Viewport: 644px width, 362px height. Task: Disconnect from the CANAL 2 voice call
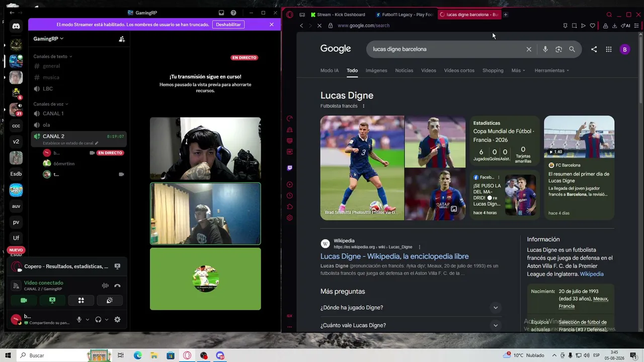[117, 286]
